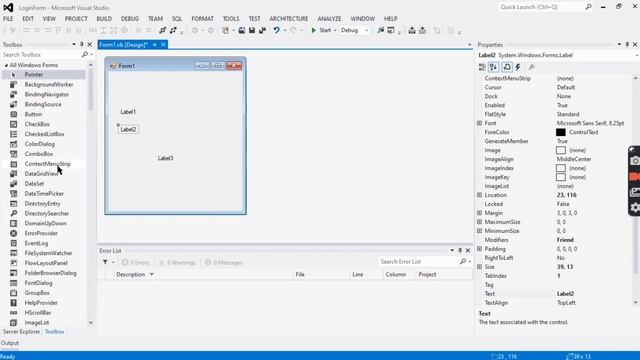Toggle the 0 Warnings filter
This screenshot has width=640, height=360.
point(178,262)
